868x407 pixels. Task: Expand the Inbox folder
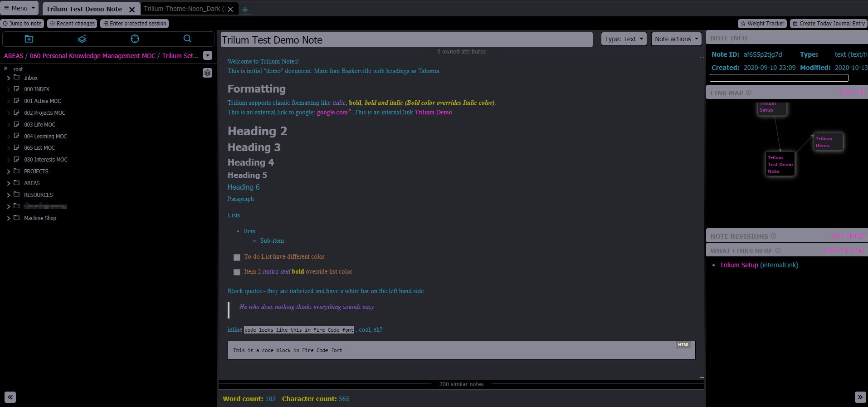[x=8, y=78]
